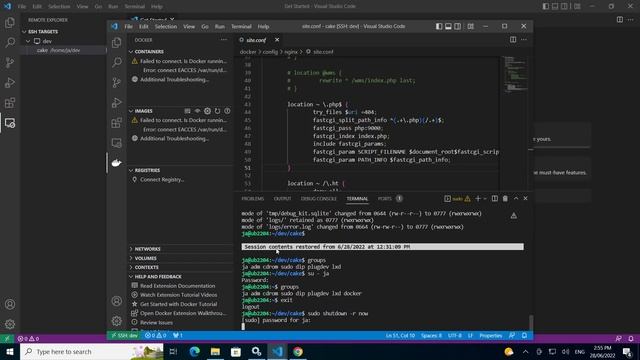
Task: Switch to the Debug Console tab
Action: click(319, 199)
